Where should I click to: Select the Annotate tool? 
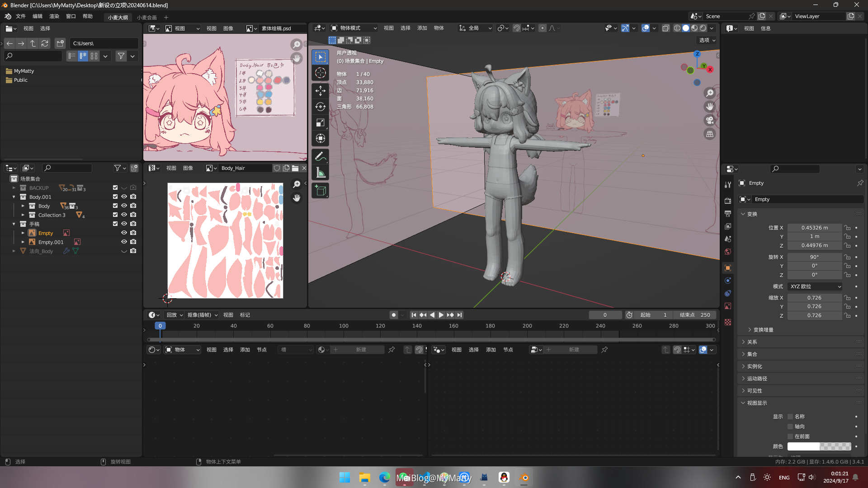coord(321,157)
